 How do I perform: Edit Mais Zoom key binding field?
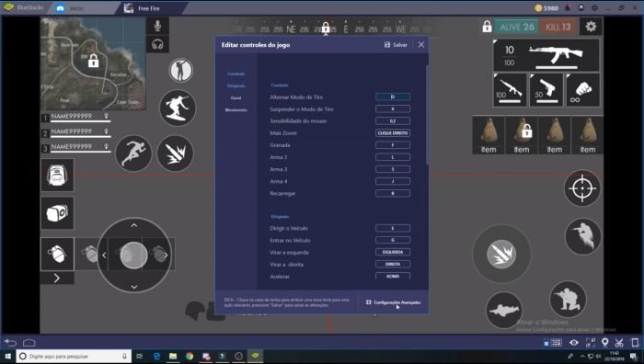tap(393, 133)
